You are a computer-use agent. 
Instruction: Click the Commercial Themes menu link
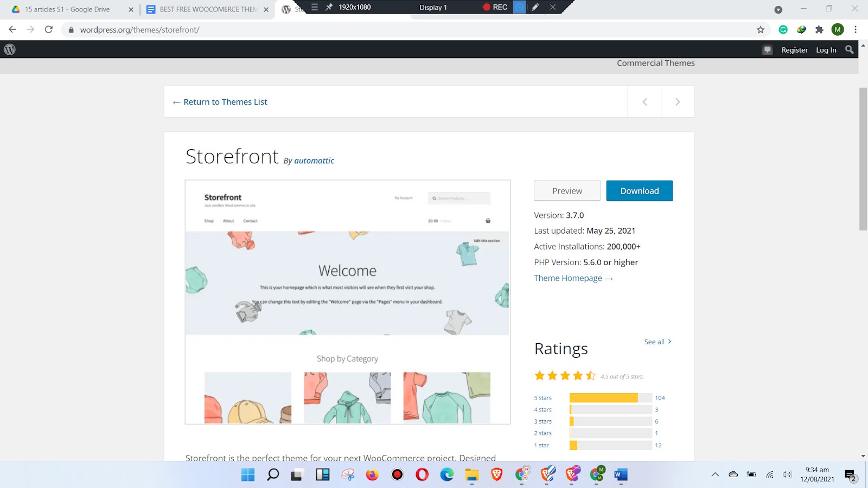[655, 63]
